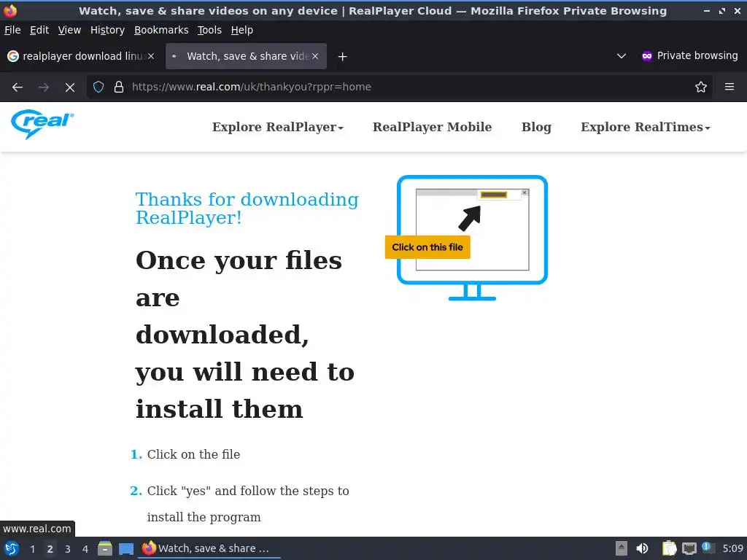Open RealPlayer Mobile page
The width and height of the screenshot is (747, 560).
click(432, 127)
